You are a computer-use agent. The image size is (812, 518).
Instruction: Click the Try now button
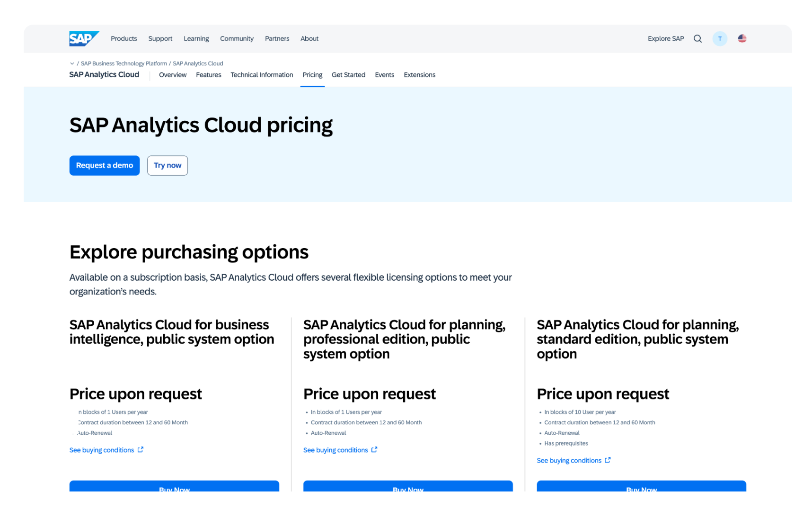(167, 165)
